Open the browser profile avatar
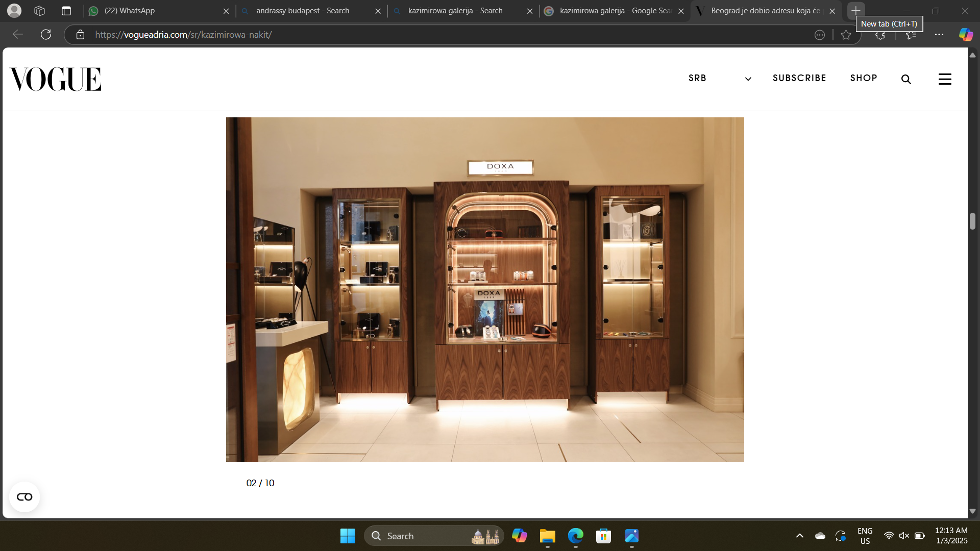 (14, 11)
